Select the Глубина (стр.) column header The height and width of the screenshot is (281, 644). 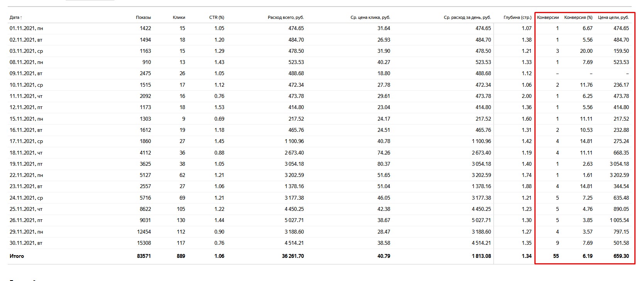517,17
